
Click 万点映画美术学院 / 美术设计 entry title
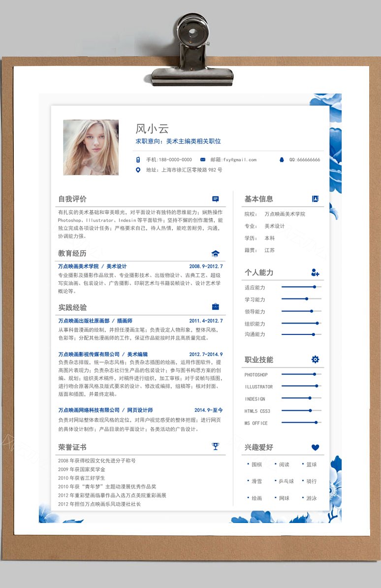pyautogui.click(x=92, y=266)
